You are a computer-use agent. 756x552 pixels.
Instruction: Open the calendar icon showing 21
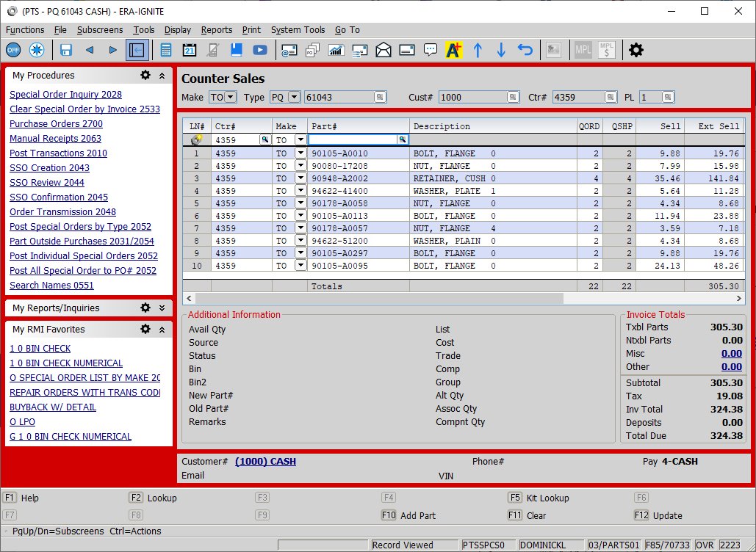(x=190, y=50)
